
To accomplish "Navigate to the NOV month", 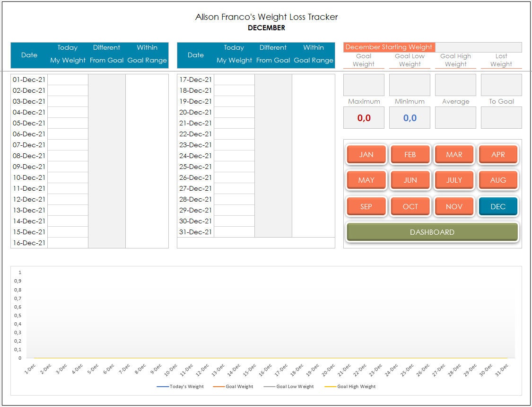I will [x=454, y=206].
